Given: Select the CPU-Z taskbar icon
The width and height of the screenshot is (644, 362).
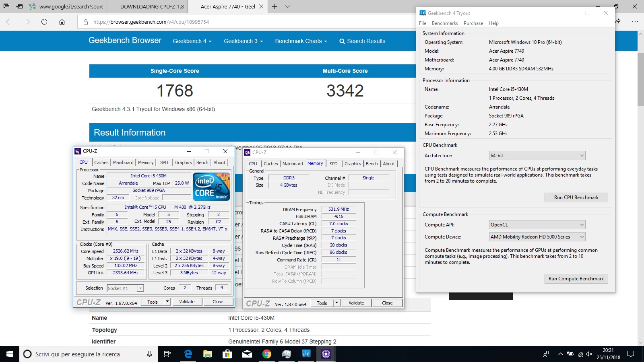Looking at the screenshot, I should point(326,354).
